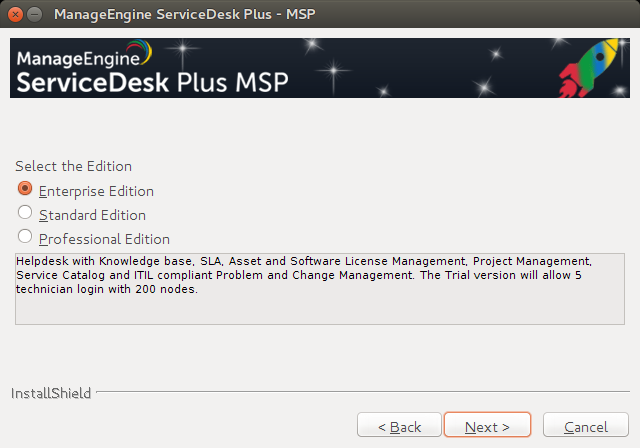Click the ManageEngine colored swoosh logo
This screenshot has width=640, height=448.
(x=139, y=51)
